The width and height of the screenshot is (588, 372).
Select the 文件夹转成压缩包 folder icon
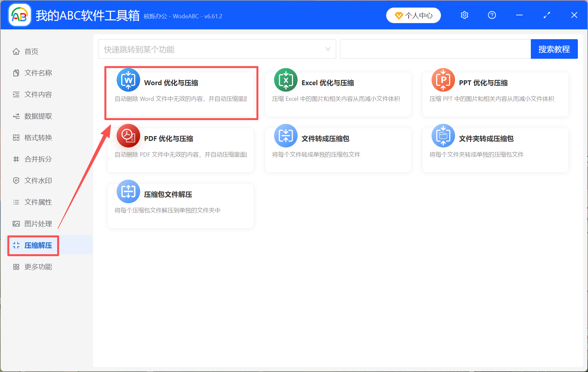click(443, 136)
